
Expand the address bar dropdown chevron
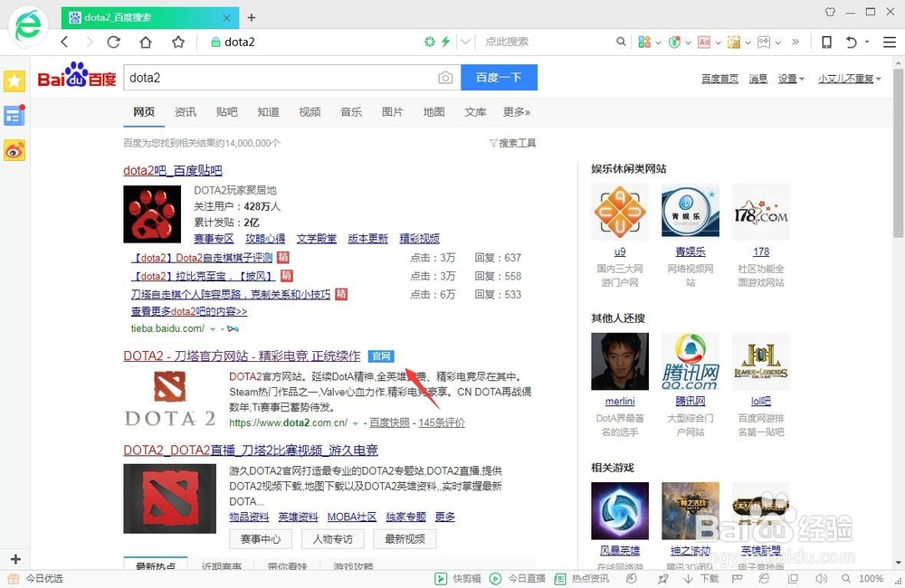point(465,42)
